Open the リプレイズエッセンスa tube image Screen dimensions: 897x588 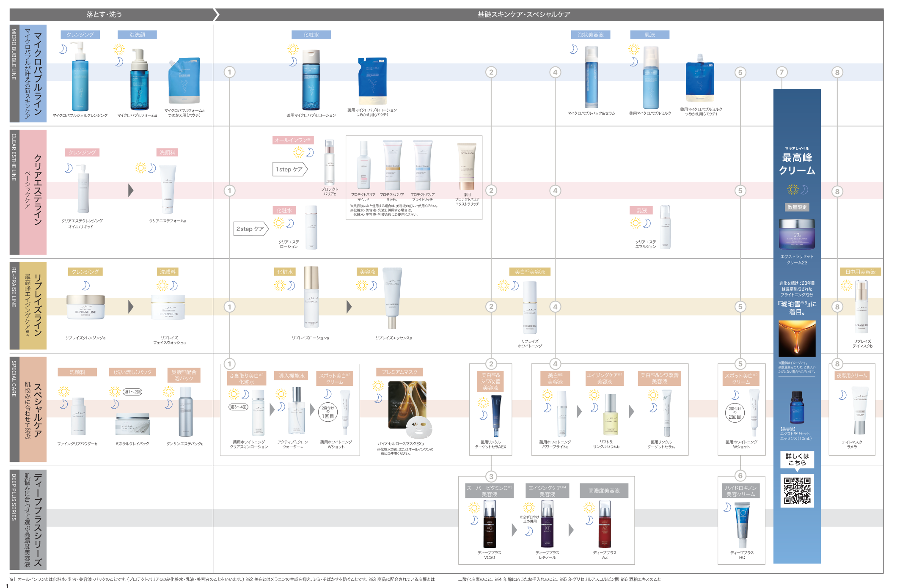pos(392,298)
